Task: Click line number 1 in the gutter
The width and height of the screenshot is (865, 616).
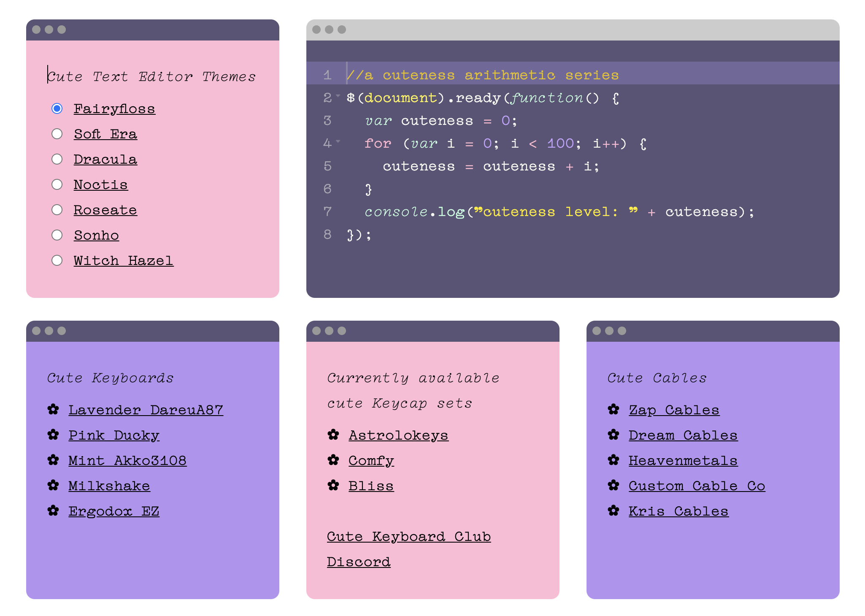Action: click(x=327, y=75)
